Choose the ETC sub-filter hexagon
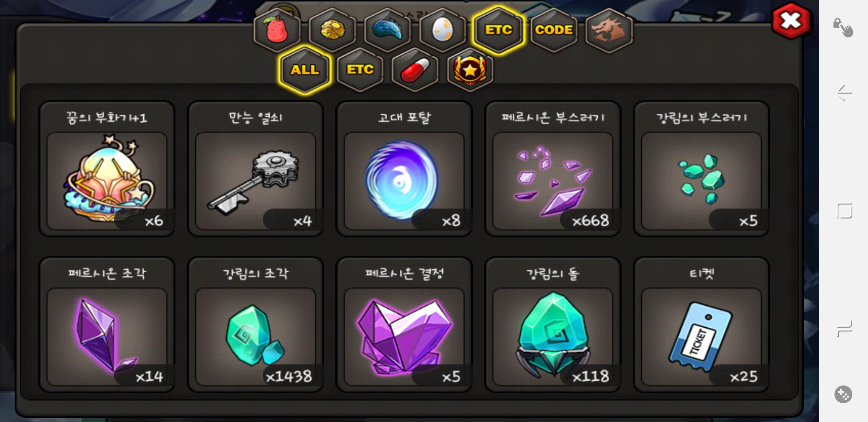868x422 pixels. 360,70
